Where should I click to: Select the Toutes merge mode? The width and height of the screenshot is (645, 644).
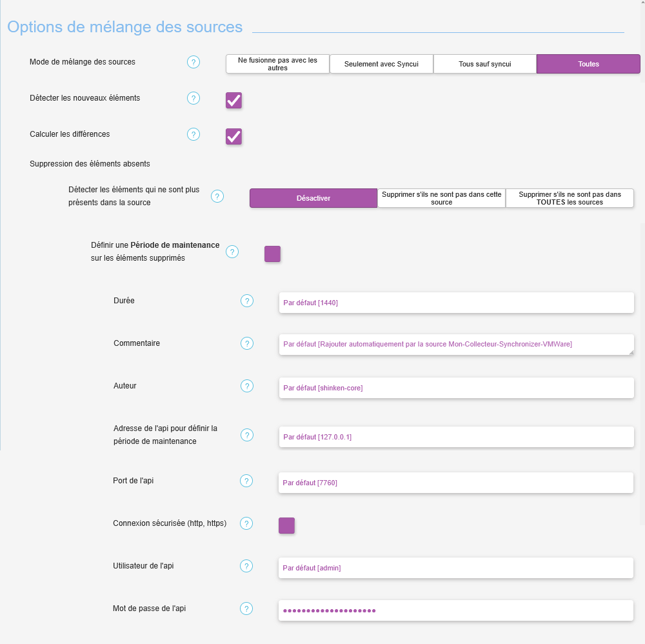pos(588,64)
